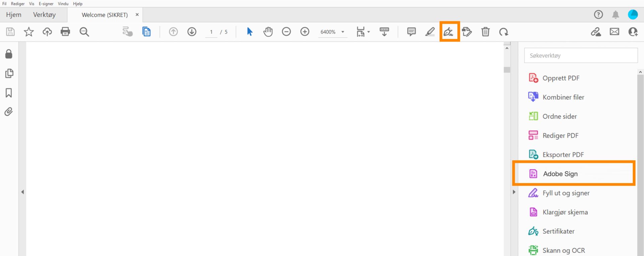The image size is (644, 256).
Task: Click the share with others person icon
Action: pos(633,32)
